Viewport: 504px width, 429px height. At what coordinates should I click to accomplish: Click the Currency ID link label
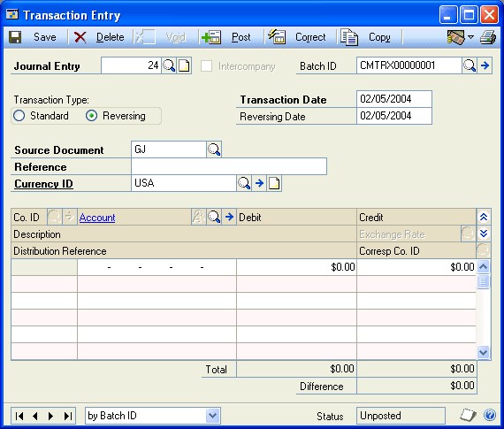(x=43, y=184)
